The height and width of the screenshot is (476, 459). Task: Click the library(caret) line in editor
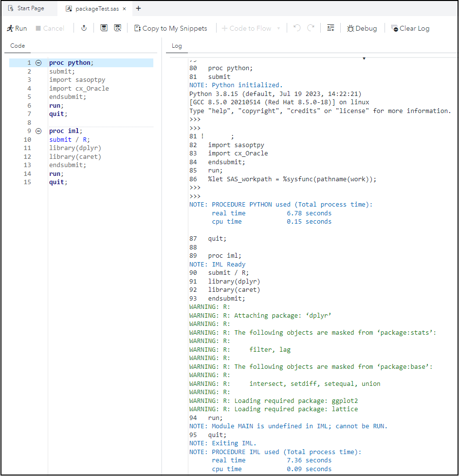point(75,157)
